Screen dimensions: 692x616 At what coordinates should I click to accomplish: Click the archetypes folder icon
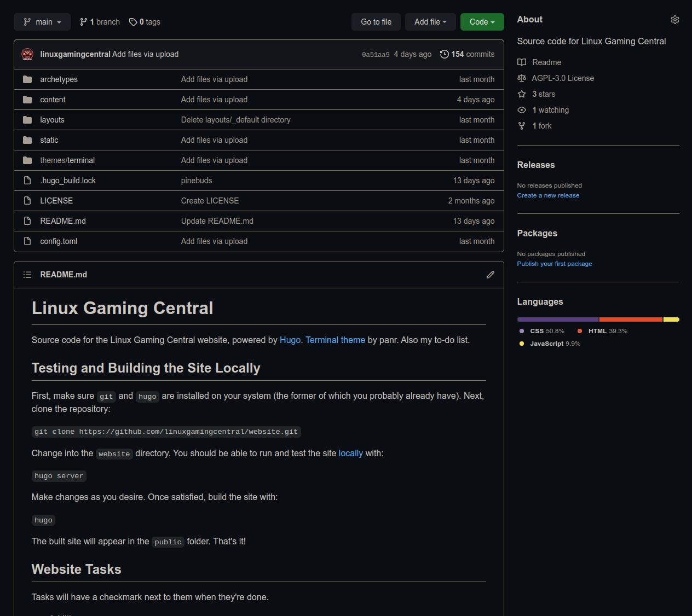coord(27,79)
